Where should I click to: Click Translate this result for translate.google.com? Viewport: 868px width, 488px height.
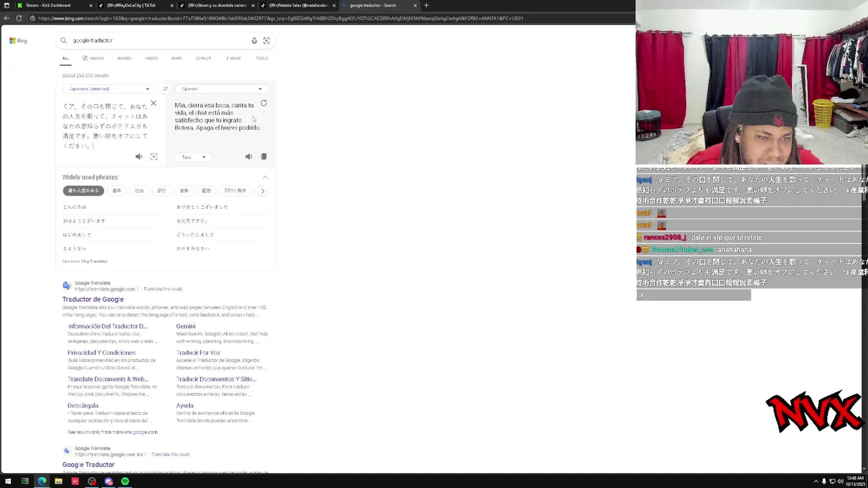[x=163, y=289]
